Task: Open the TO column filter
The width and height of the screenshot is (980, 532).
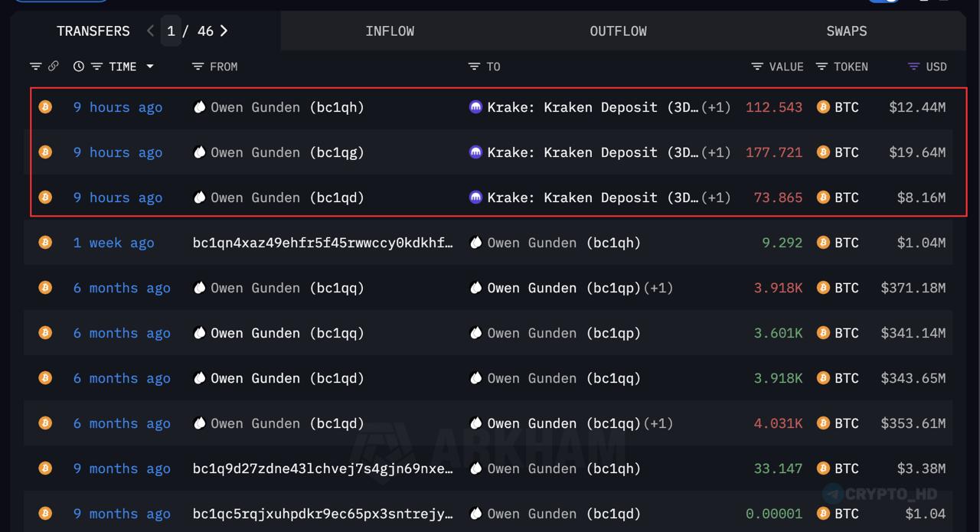Action: (474, 67)
